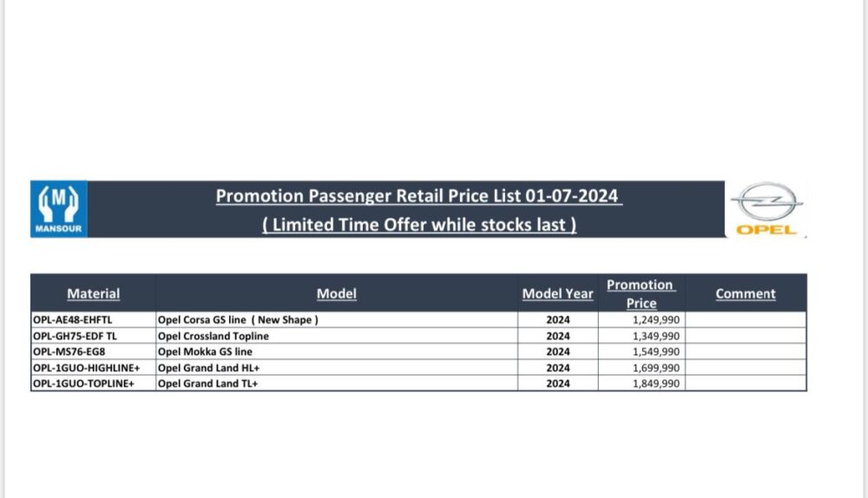Select the OPL-1GUO-HIGHLINE+ material cell
868x498 pixels.
pos(93,367)
